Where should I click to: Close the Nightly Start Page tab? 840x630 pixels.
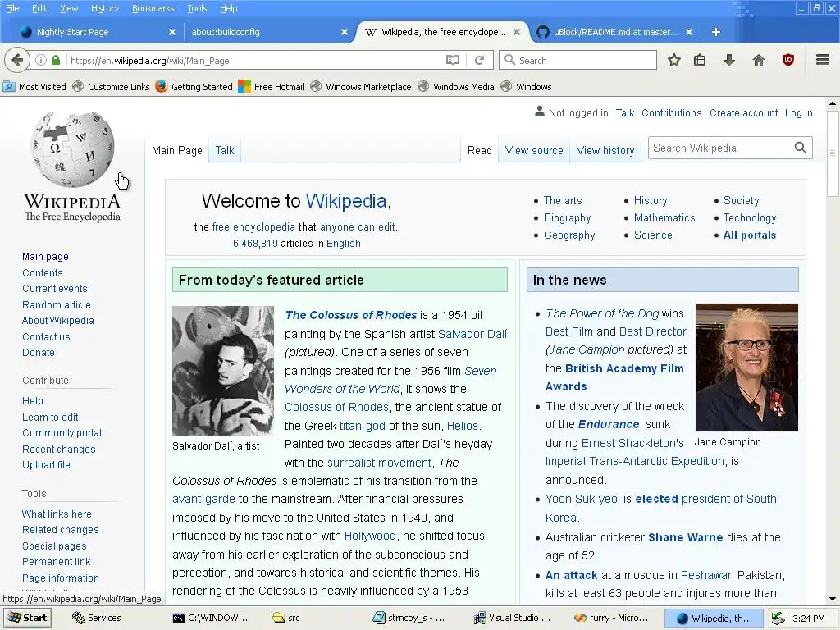(172, 32)
